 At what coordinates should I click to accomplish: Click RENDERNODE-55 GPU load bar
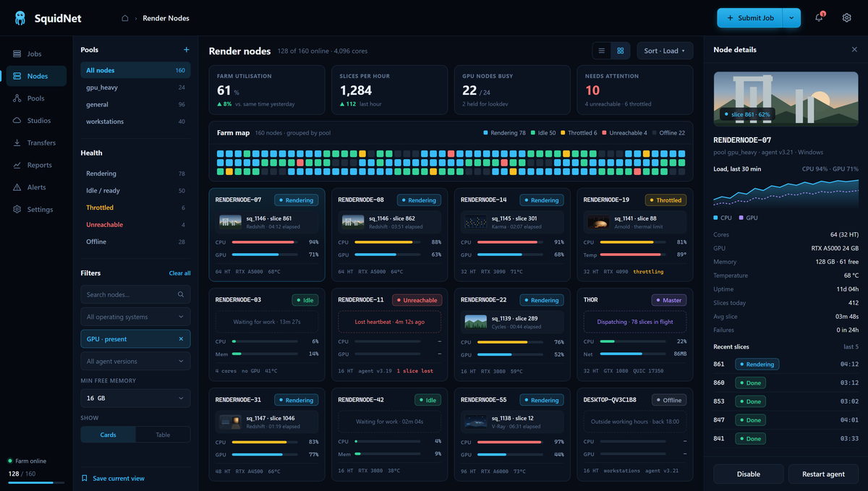pyautogui.click(x=509, y=455)
